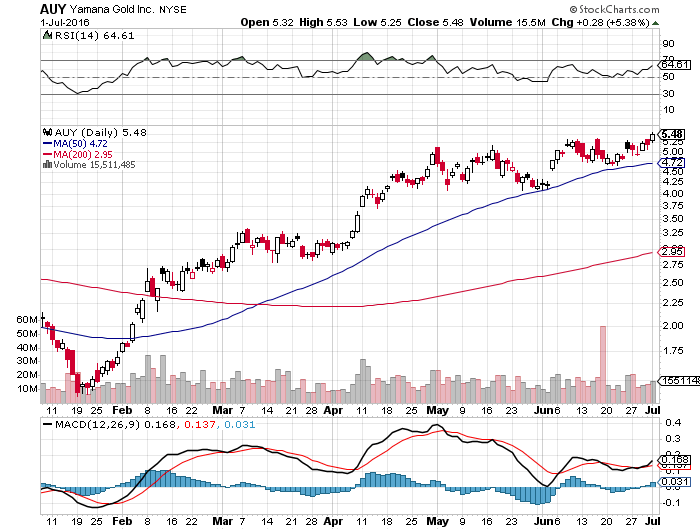Click the green up-arrow change indicator
Image resolution: width=700 pixels, height=530 pixels.
pos(655,23)
